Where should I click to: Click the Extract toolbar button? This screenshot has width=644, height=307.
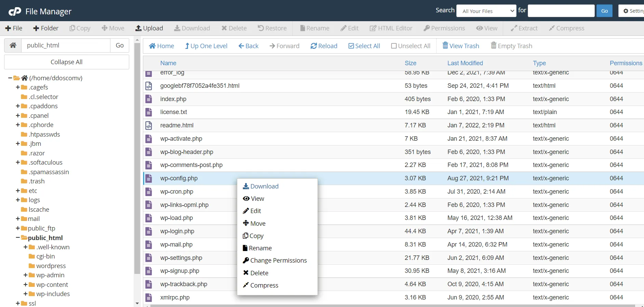pyautogui.click(x=524, y=28)
